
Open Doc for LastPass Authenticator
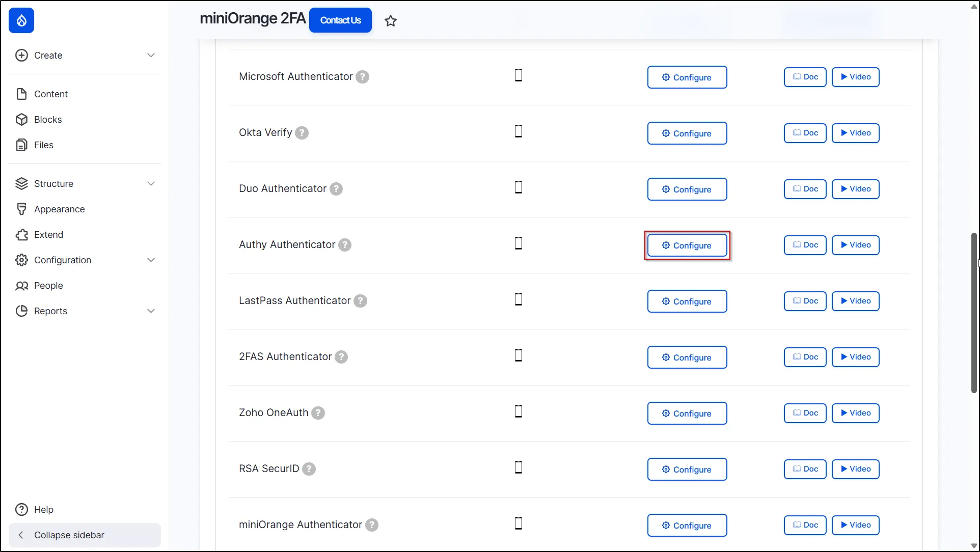(x=805, y=301)
